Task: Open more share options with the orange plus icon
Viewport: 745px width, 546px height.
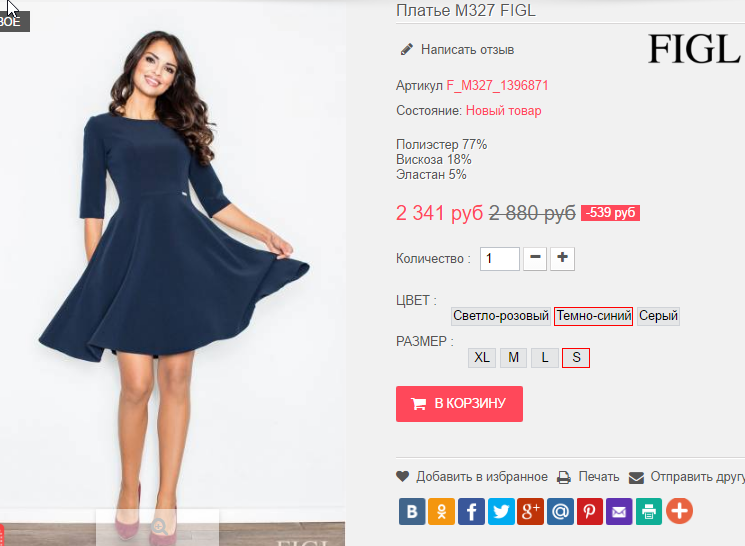Action: (x=679, y=511)
